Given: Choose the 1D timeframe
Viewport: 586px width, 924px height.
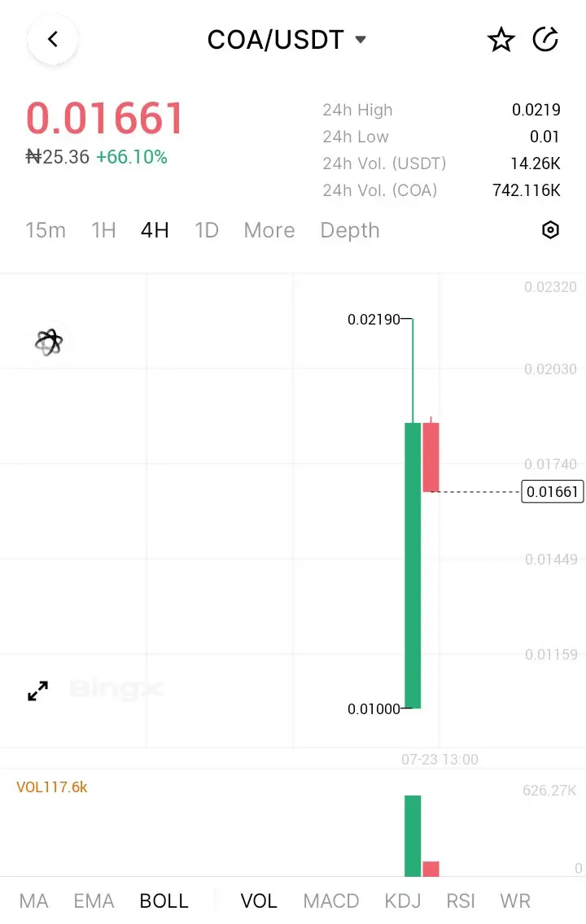Looking at the screenshot, I should click(207, 230).
